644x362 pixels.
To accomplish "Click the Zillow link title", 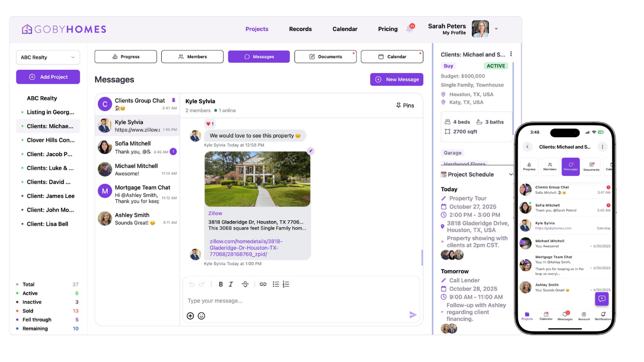I will (x=215, y=213).
